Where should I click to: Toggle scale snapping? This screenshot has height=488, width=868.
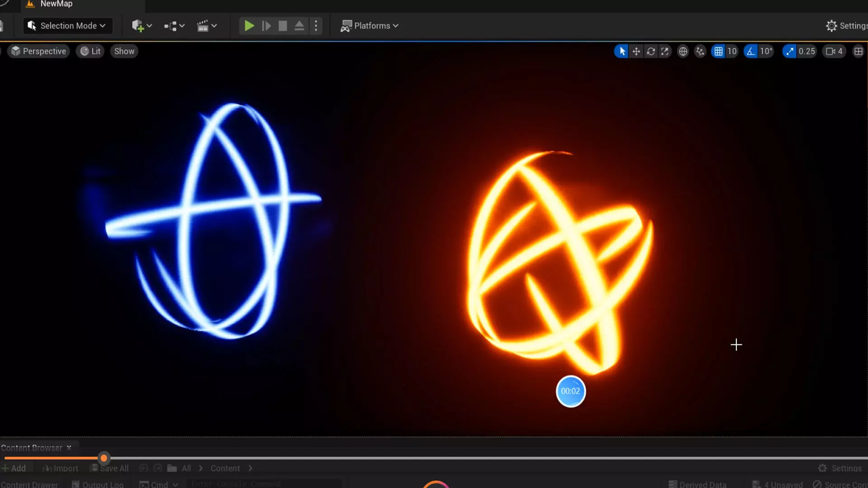coord(789,52)
